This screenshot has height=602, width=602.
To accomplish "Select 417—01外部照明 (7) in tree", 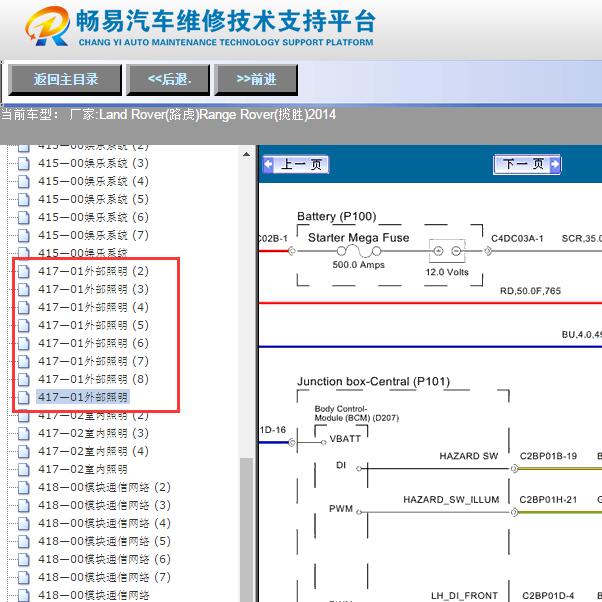I will click(x=93, y=362).
